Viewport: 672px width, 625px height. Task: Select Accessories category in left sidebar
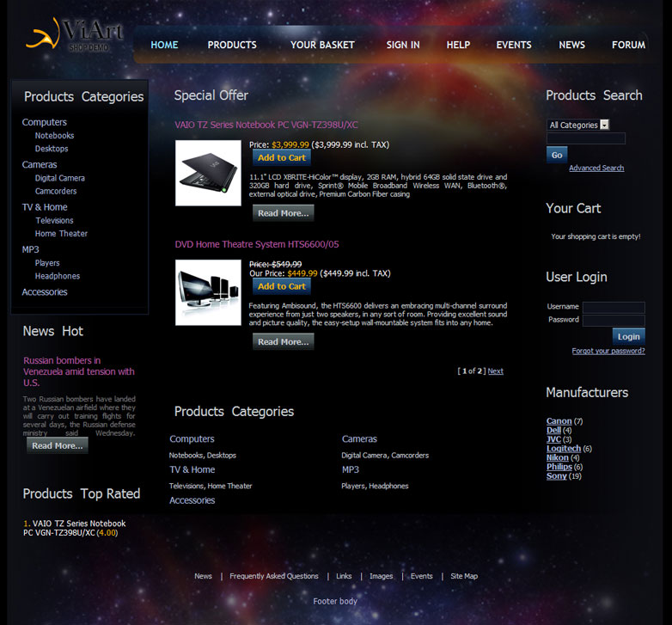click(45, 292)
